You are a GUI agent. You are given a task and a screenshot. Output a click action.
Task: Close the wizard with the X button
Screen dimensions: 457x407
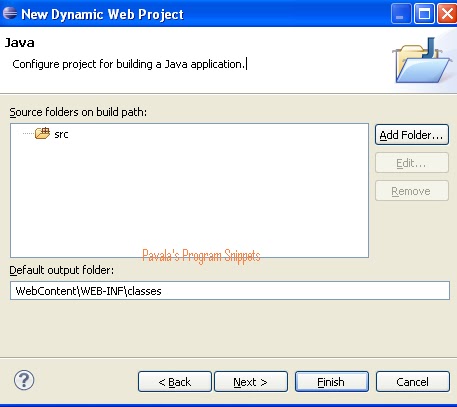[x=447, y=14]
